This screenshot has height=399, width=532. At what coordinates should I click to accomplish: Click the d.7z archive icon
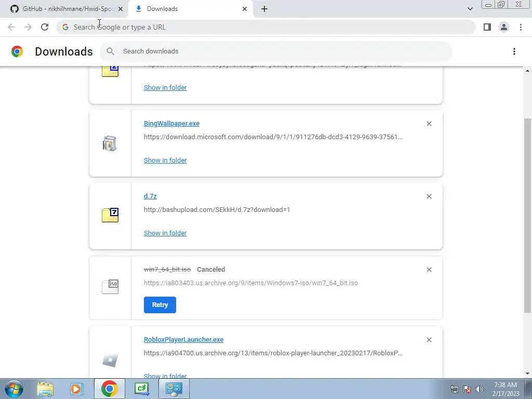[110, 215]
